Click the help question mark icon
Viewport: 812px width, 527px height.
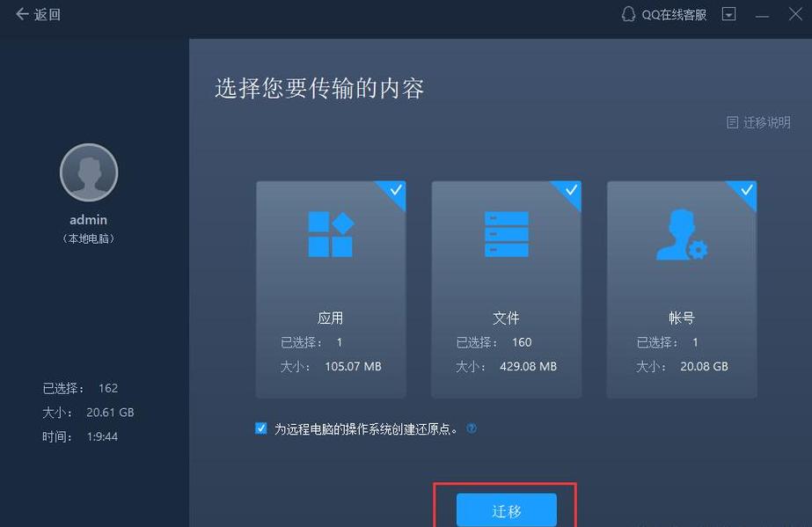pos(472,428)
